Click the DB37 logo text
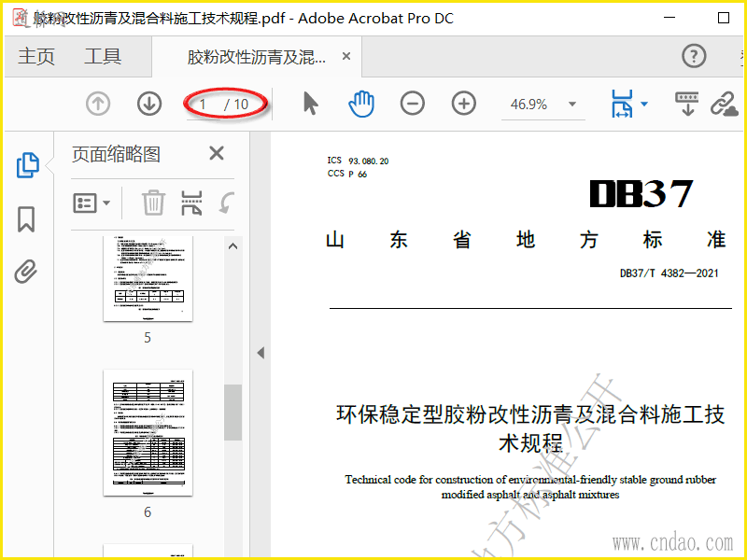Image resolution: width=747 pixels, height=560 pixels. tap(641, 193)
